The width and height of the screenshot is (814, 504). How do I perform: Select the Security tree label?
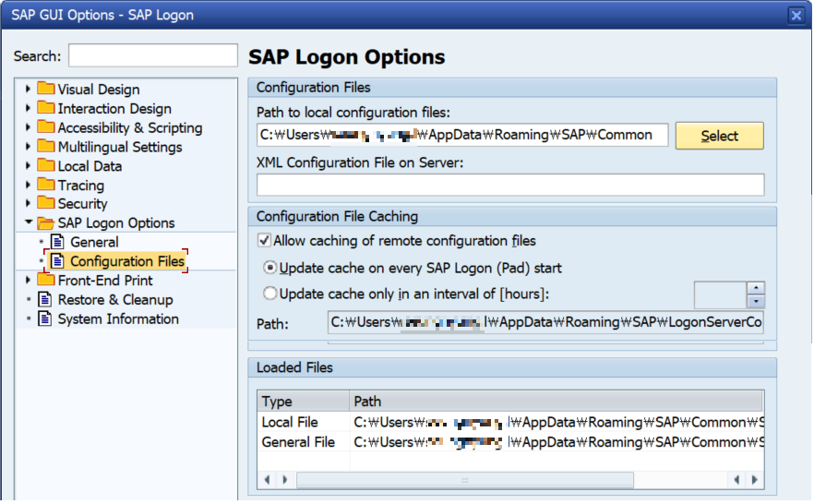pos(82,203)
